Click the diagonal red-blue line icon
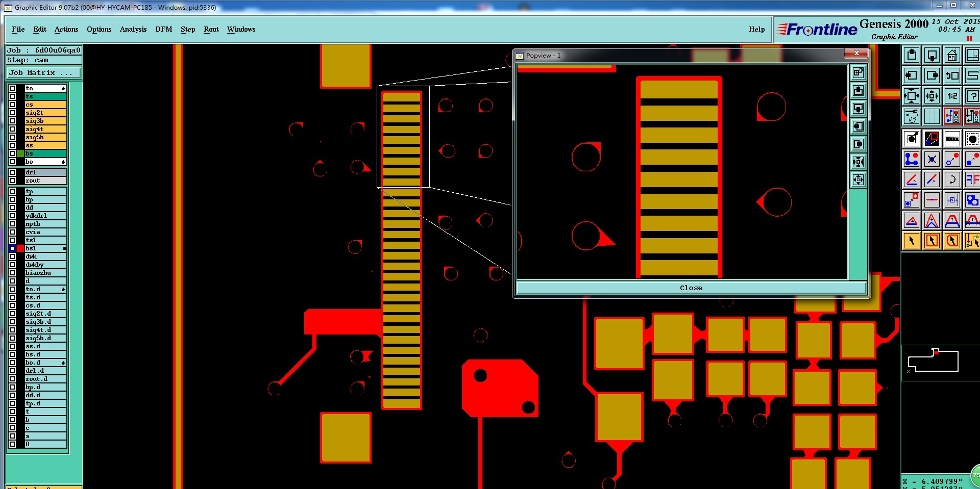Screen dimensions: 980x489 (x=932, y=179)
